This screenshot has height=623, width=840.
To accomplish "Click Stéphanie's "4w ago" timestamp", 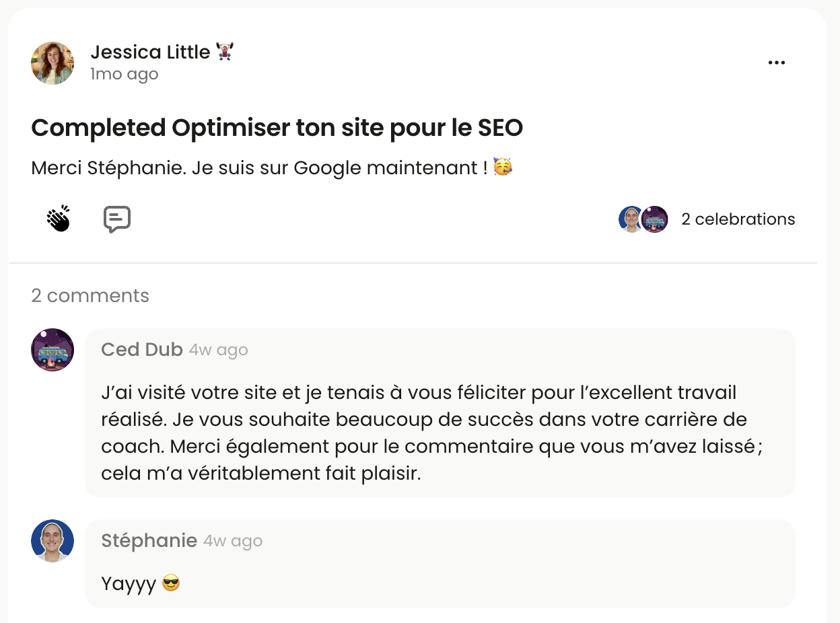I will pyautogui.click(x=232, y=542).
